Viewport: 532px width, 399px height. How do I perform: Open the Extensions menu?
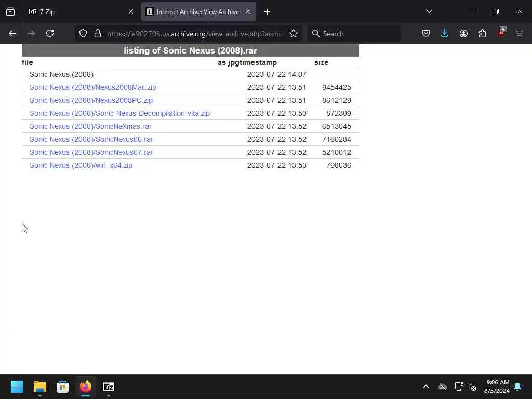[482, 34]
